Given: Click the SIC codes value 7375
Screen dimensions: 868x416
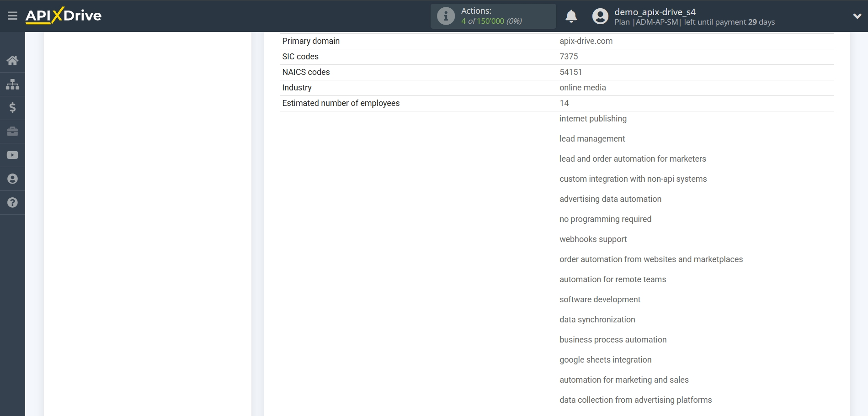Looking at the screenshot, I should tap(569, 57).
